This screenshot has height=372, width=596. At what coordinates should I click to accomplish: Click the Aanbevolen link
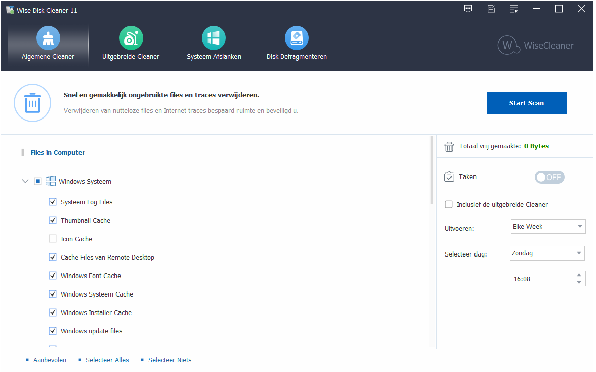click(x=50, y=359)
